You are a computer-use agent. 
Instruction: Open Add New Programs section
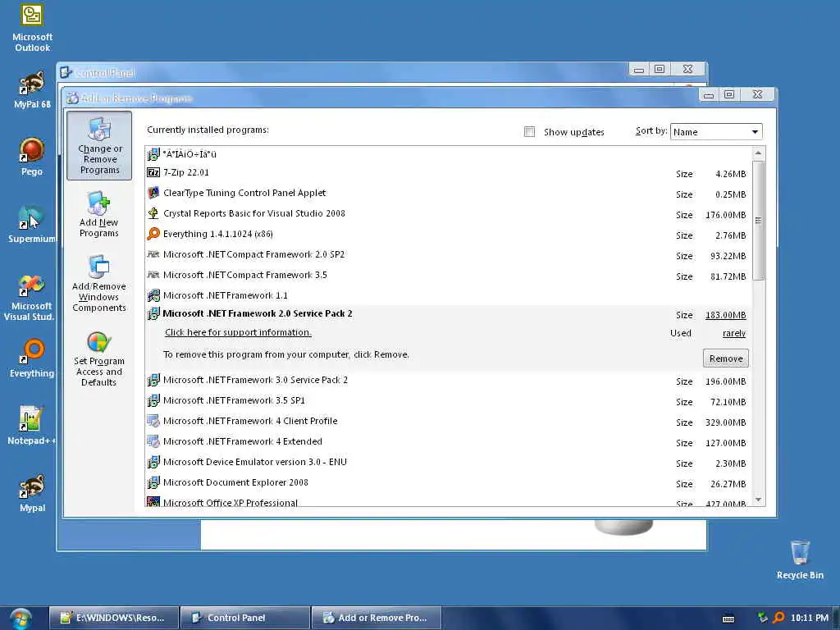99,214
